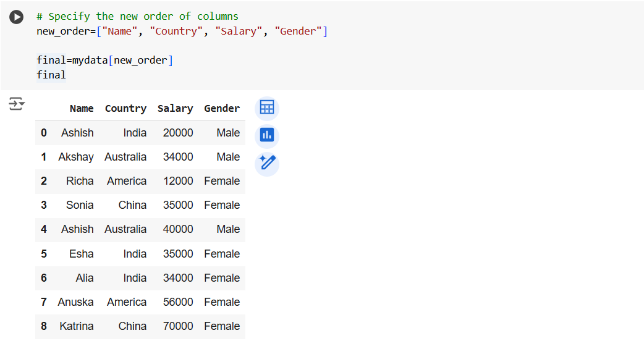The width and height of the screenshot is (644, 341).
Task: Convert dataframe to interactive table
Action: pos(267,108)
